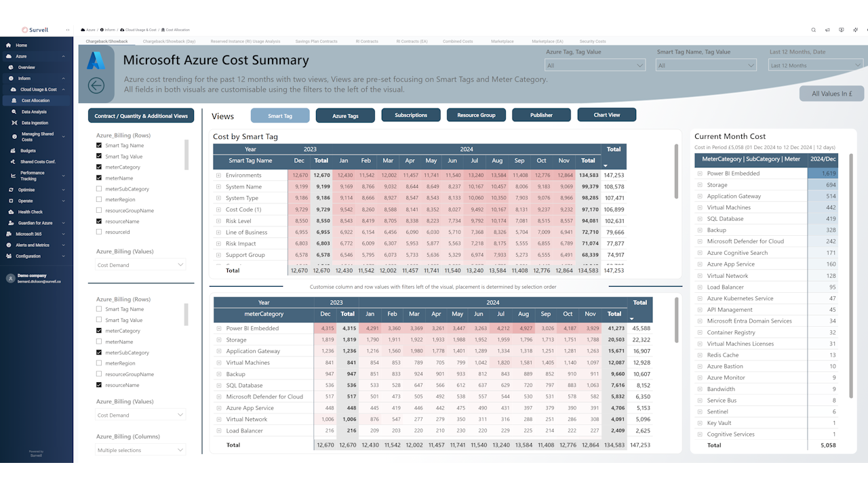The image size is (868, 488).
Task: Sort the bottom table by its Total column arrow
Action: [631, 319]
